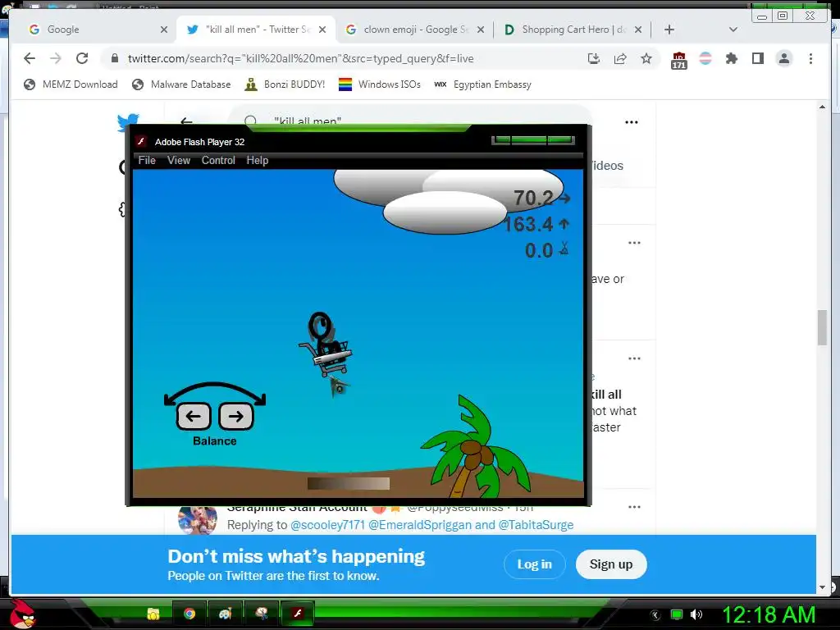Open the @scooley7171 mention link

pyautogui.click(x=327, y=525)
